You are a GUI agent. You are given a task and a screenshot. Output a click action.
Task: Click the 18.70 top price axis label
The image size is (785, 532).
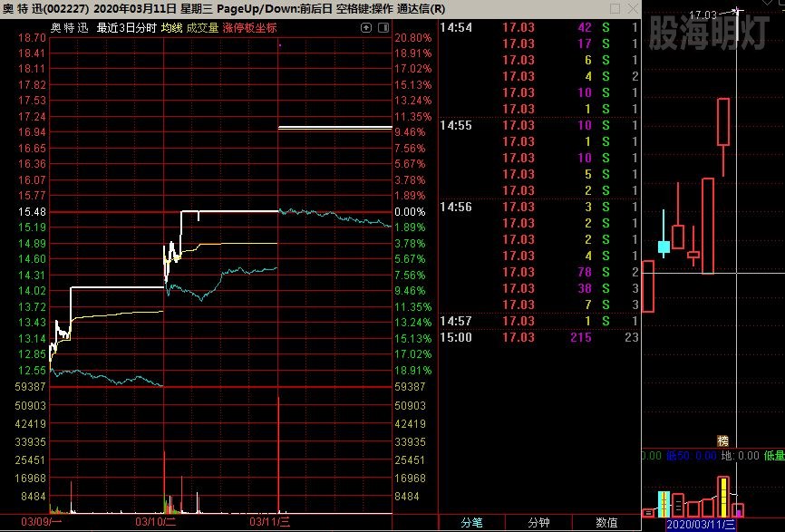click(x=32, y=38)
